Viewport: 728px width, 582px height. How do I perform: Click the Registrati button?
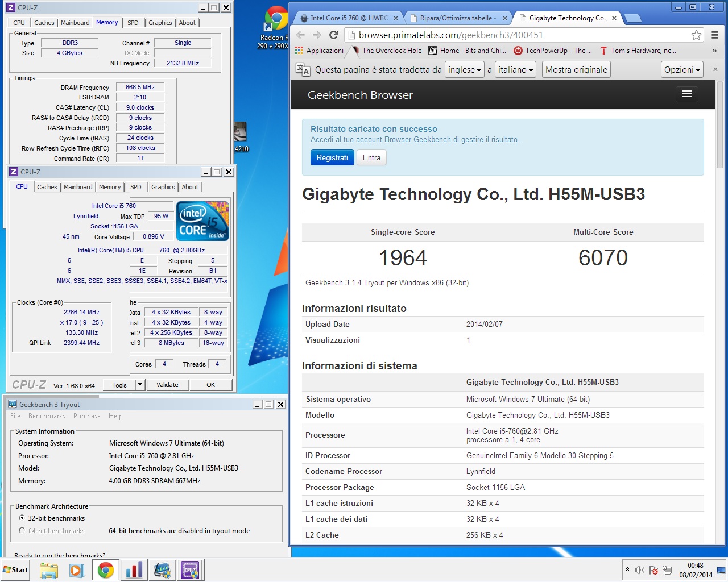(x=332, y=157)
